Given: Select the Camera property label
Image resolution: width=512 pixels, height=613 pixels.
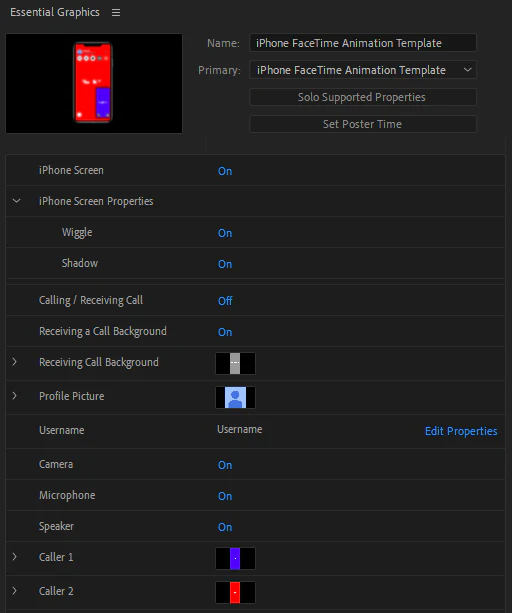Looking at the screenshot, I should pyautogui.click(x=56, y=464).
